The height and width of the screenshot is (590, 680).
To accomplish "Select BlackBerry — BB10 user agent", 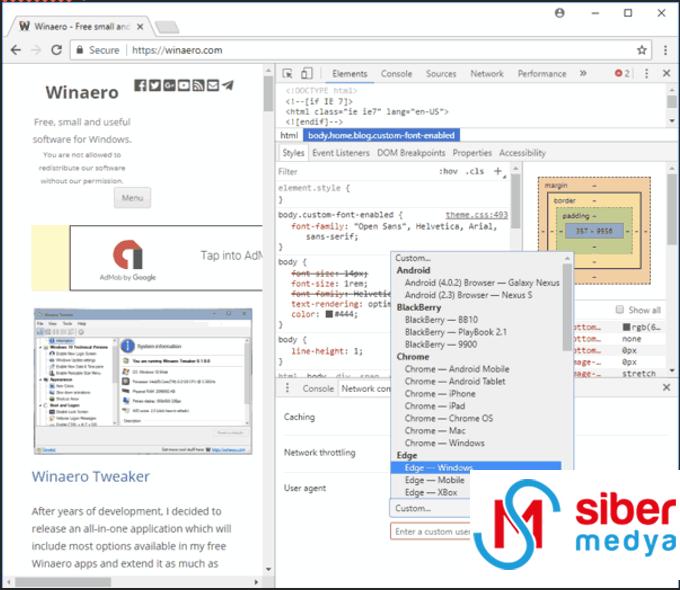I will [441, 320].
